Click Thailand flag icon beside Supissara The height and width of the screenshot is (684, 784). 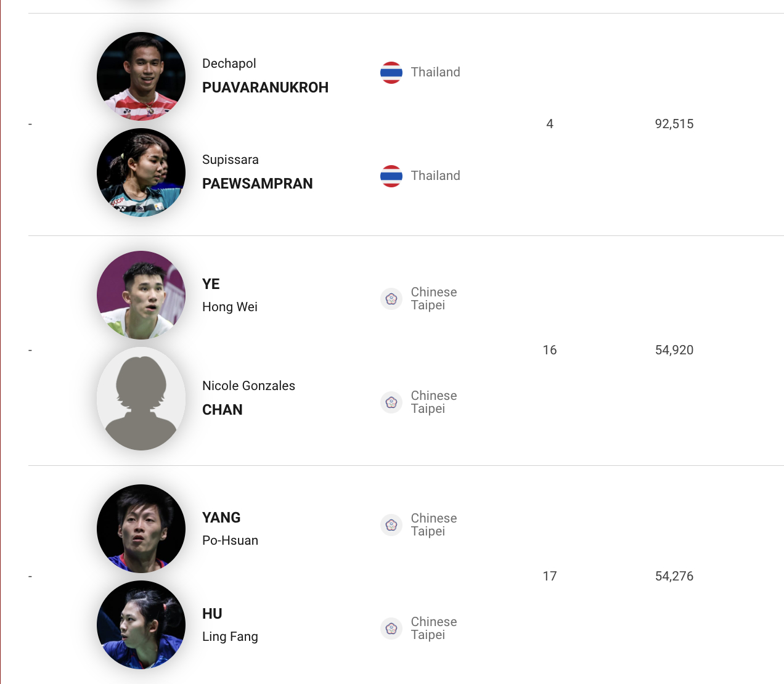(x=391, y=176)
